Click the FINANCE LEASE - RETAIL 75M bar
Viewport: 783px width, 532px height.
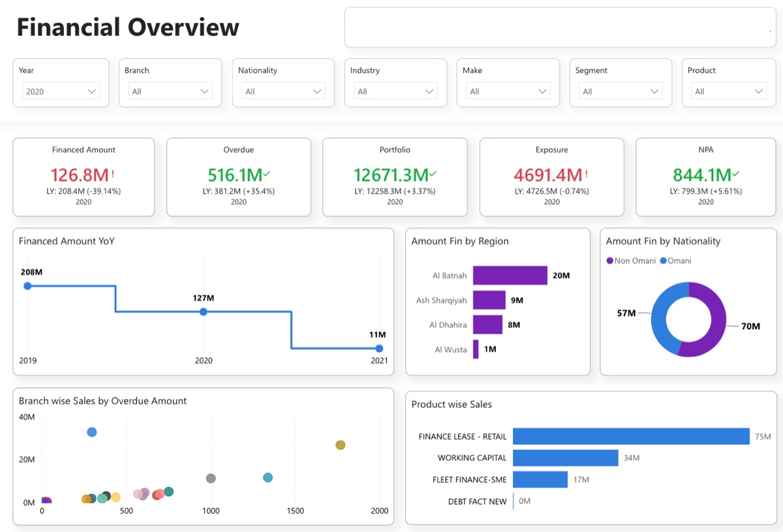click(631, 436)
